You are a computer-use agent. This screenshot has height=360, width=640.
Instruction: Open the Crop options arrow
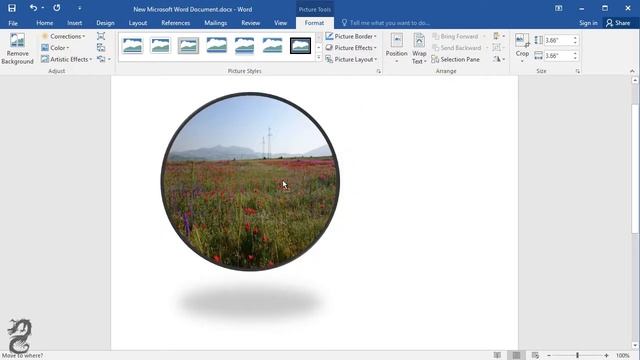522,61
